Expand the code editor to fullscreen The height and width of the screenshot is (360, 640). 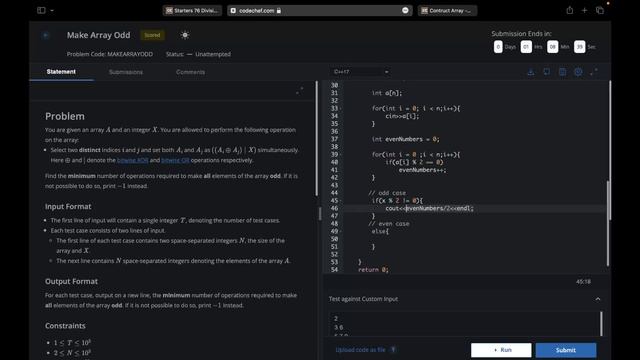[594, 72]
